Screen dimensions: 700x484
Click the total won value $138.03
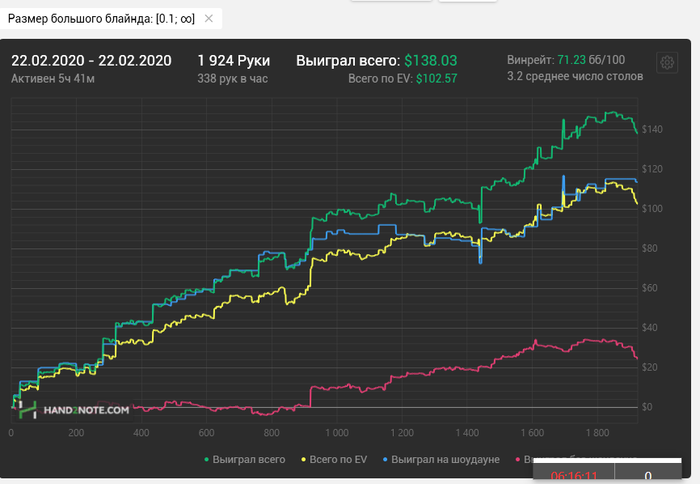(x=431, y=61)
